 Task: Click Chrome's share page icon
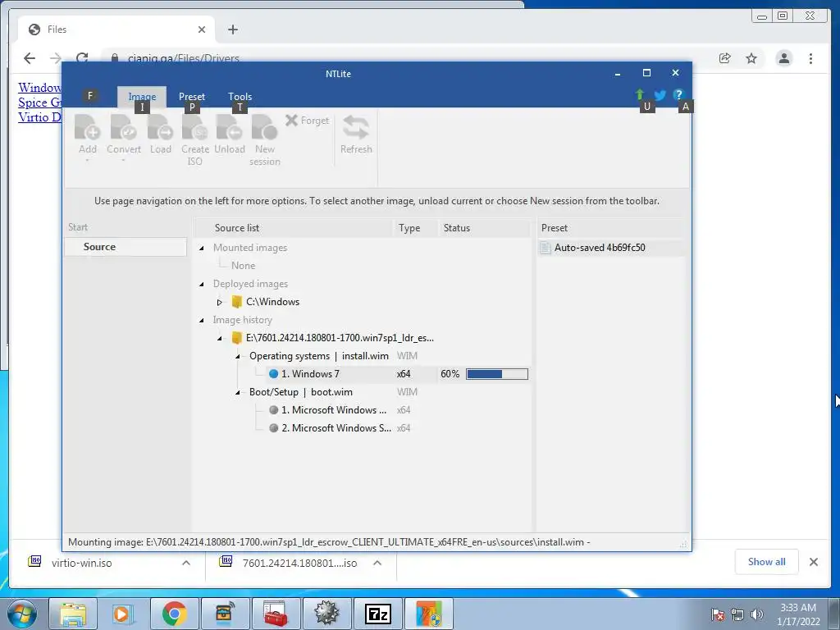725,58
